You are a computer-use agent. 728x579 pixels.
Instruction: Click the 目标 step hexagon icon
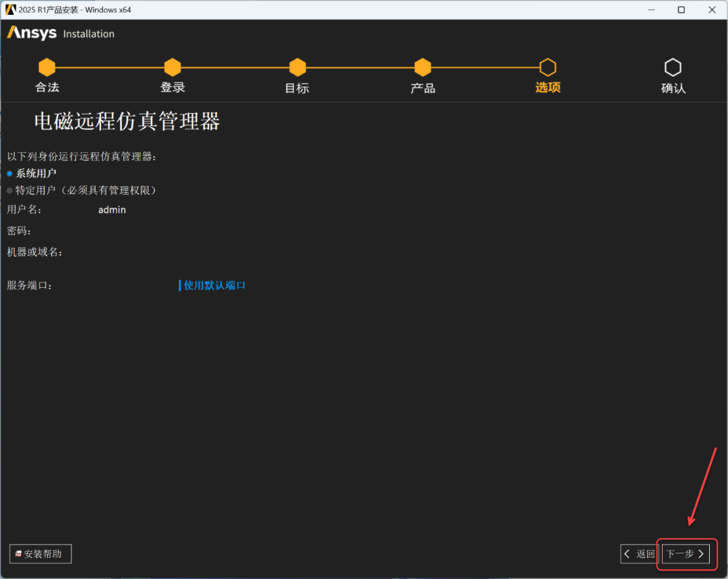(x=298, y=67)
